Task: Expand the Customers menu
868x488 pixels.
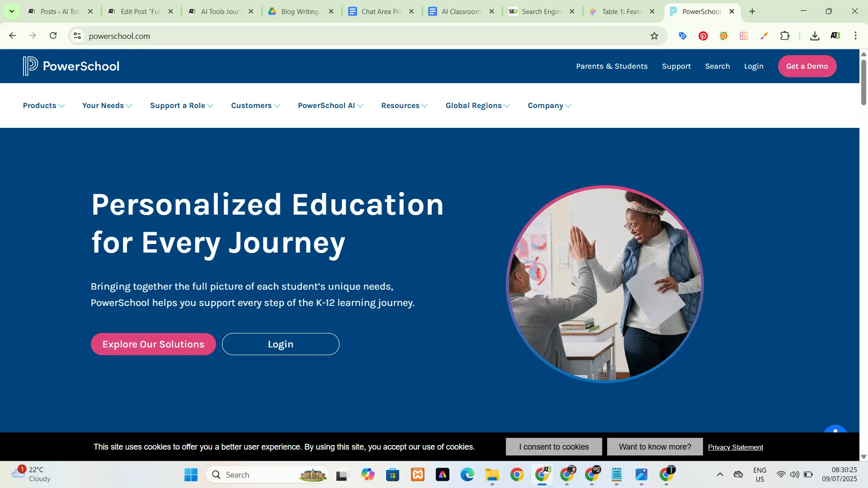Action: 256,105
